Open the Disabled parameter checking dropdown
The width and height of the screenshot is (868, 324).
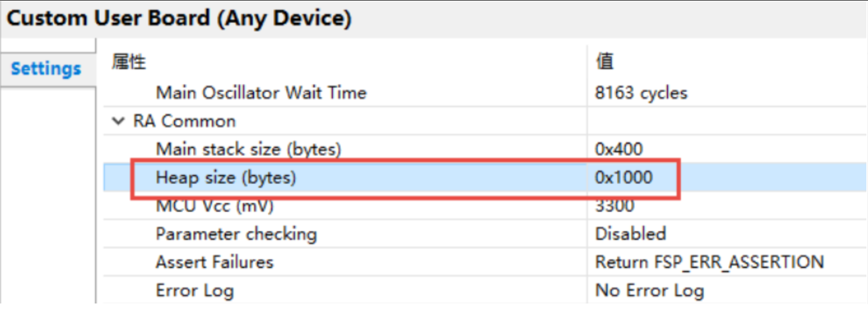[x=630, y=234]
